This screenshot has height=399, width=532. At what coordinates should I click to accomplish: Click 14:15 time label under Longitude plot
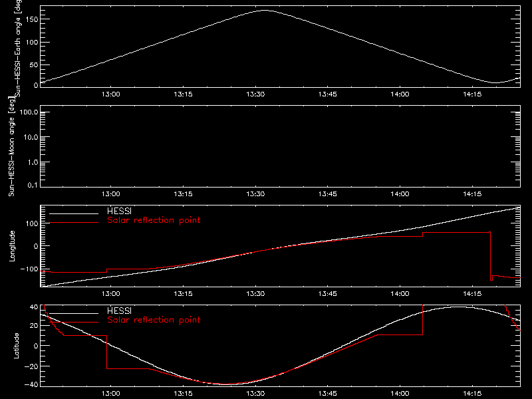coord(472,294)
